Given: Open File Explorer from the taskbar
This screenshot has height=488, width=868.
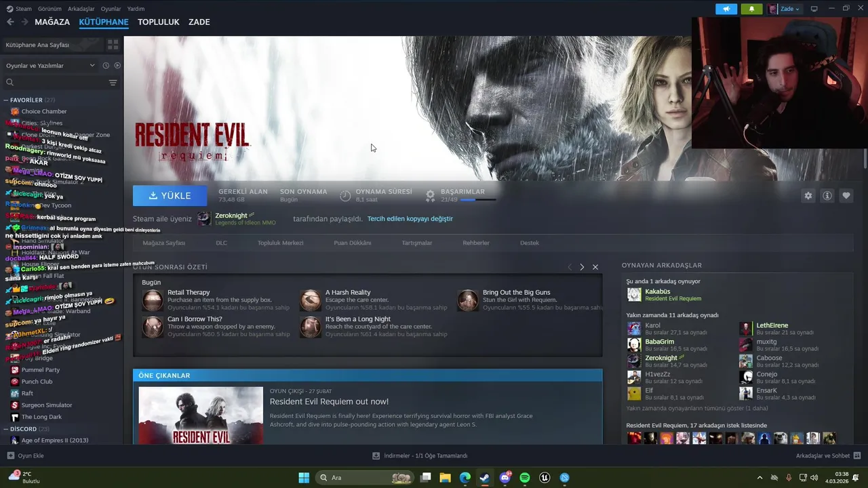Looking at the screenshot, I should [446, 478].
